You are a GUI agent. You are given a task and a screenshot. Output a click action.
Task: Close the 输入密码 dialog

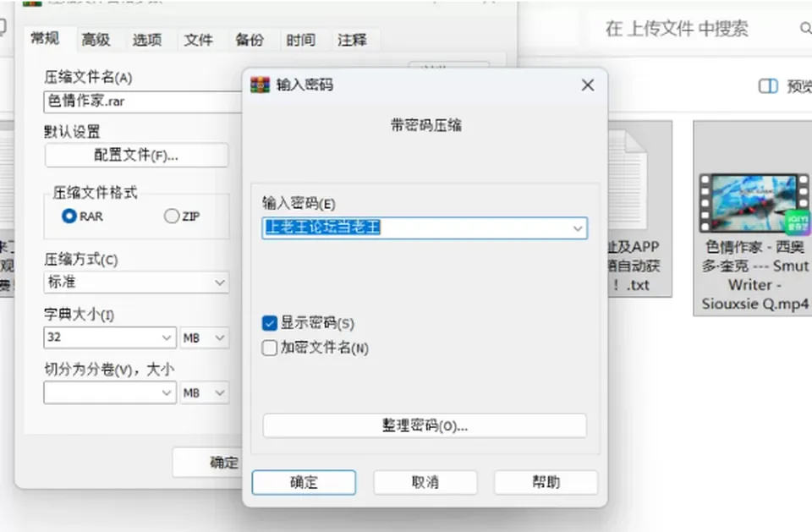click(588, 85)
